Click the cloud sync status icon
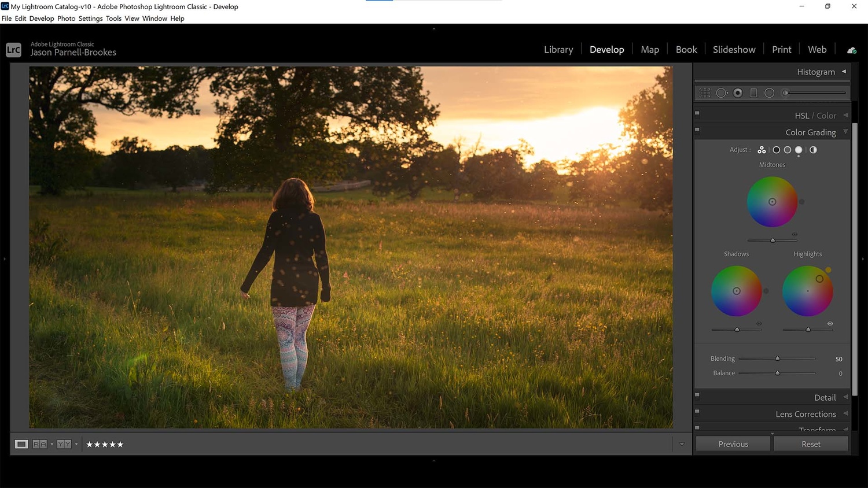Viewport: 868px width, 488px height. tap(852, 50)
